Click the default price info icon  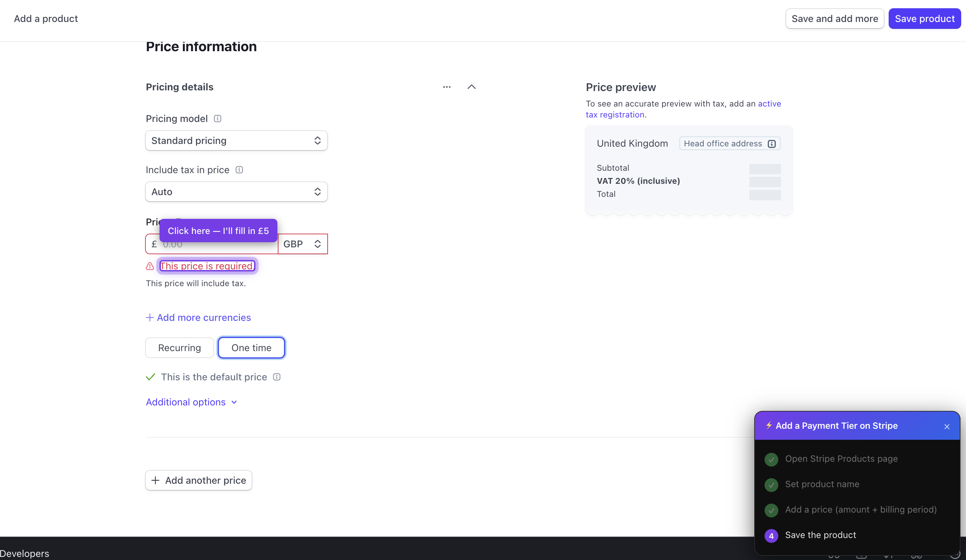[x=277, y=377]
